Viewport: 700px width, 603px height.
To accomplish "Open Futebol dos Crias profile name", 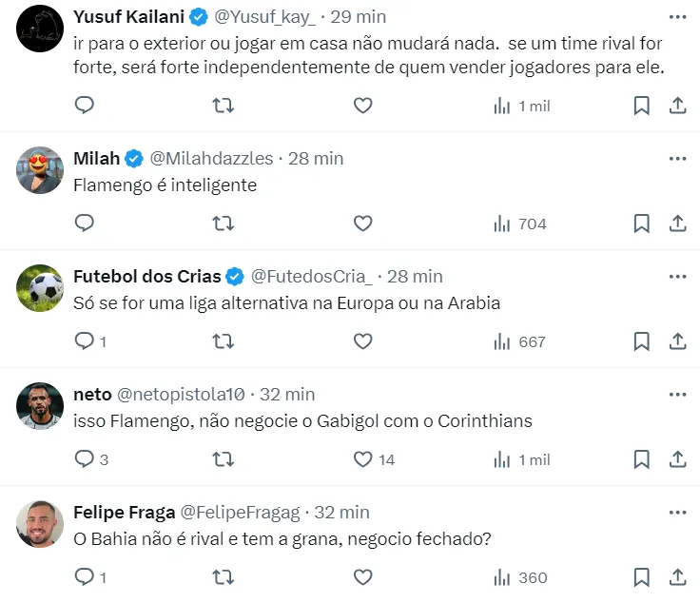I will pyautogui.click(x=146, y=276).
